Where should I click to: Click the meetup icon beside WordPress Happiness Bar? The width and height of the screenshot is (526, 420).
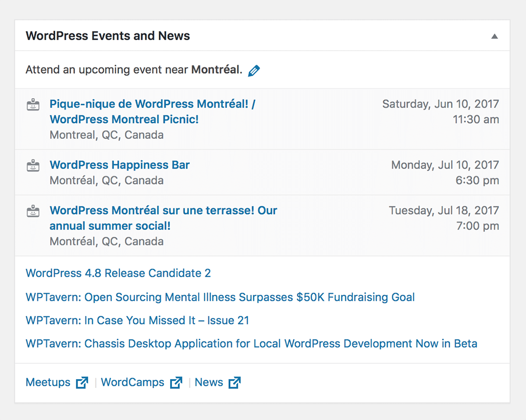click(33, 166)
